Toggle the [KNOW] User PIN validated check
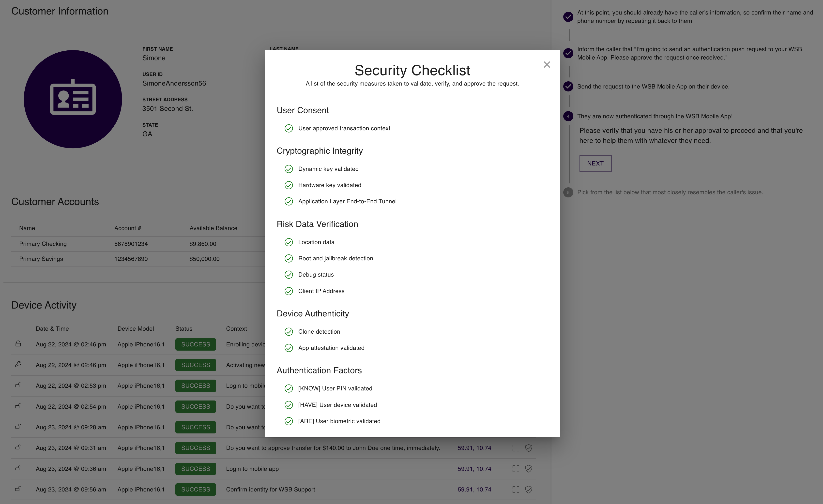823x504 pixels. [289, 388]
